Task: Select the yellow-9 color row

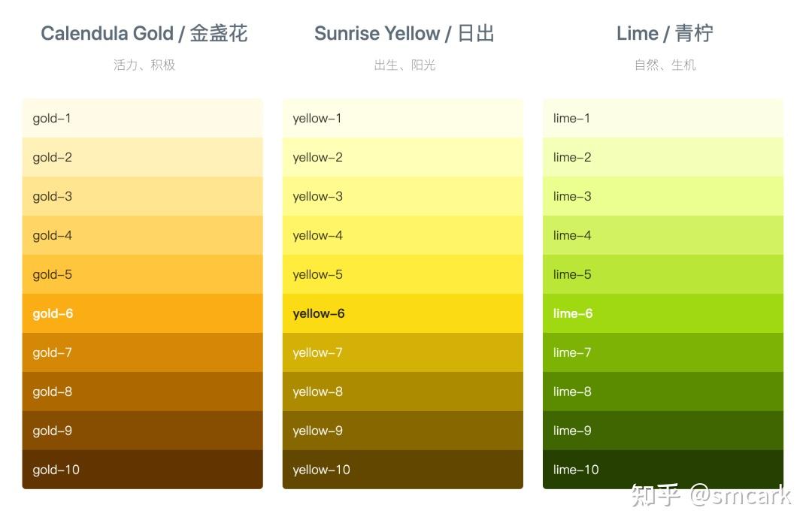Action: tap(402, 431)
